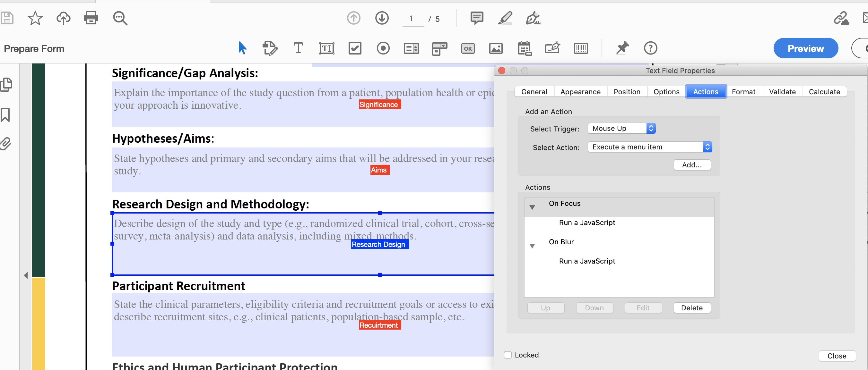The height and width of the screenshot is (370, 868).
Task: Add a Radio Button field
Action: click(383, 48)
